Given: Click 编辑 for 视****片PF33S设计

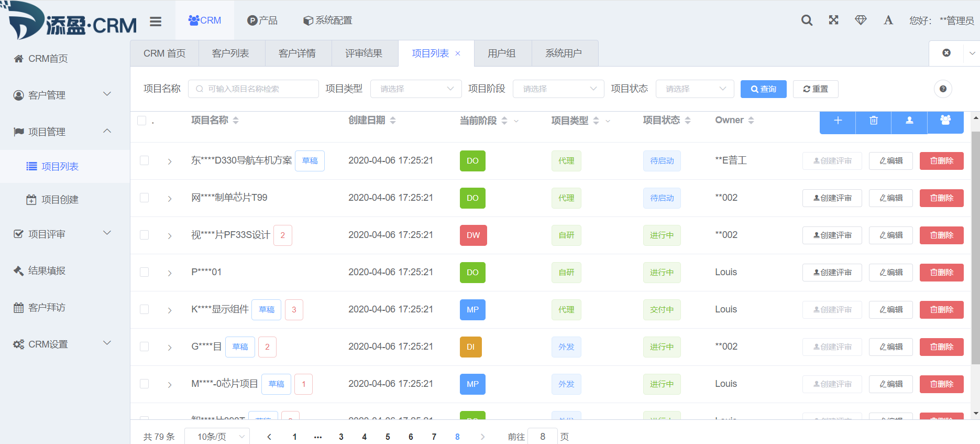Looking at the screenshot, I should 891,235.
